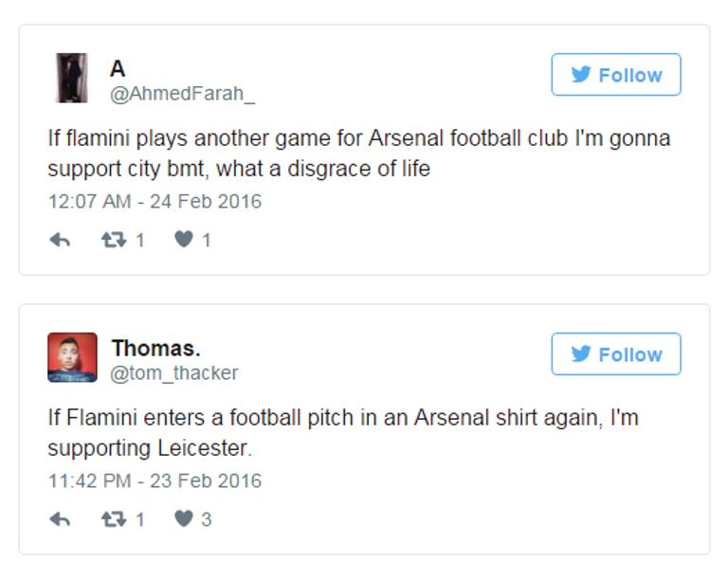The width and height of the screenshot is (728, 578).
Task: Like the tweet about supporting city
Action: (x=184, y=241)
